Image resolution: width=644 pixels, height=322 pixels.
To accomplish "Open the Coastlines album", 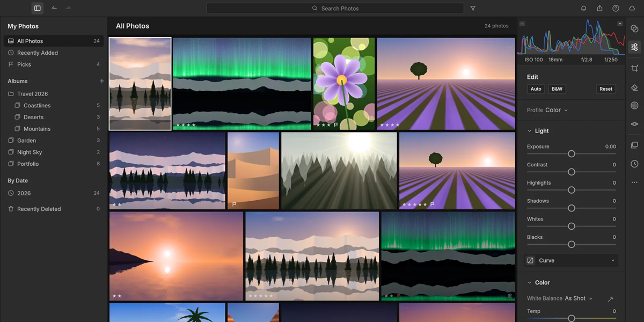I will (54, 106).
